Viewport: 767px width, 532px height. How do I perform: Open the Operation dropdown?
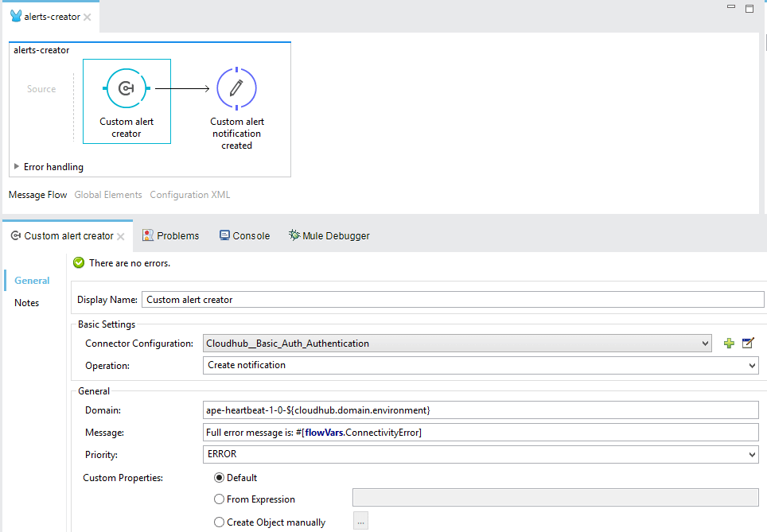click(752, 365)
